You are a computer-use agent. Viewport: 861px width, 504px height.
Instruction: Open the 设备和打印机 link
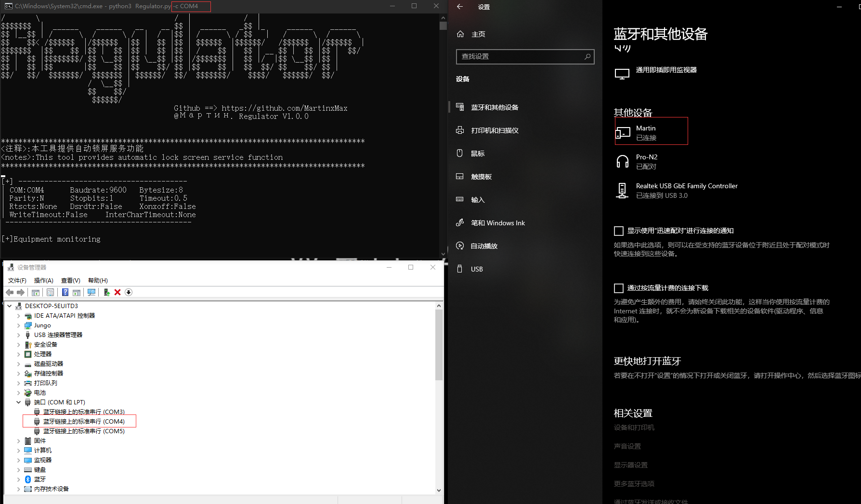[x=634, y=427]
